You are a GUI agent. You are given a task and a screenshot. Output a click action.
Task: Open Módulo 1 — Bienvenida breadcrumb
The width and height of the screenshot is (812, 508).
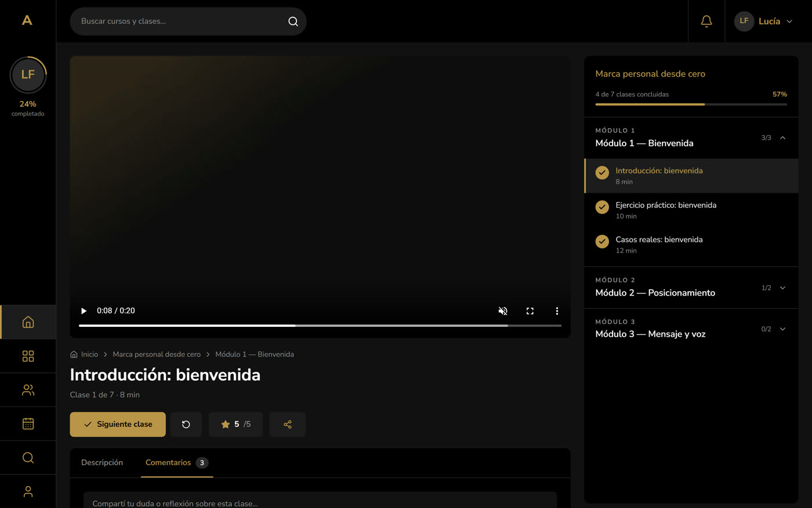click(255, 354)
